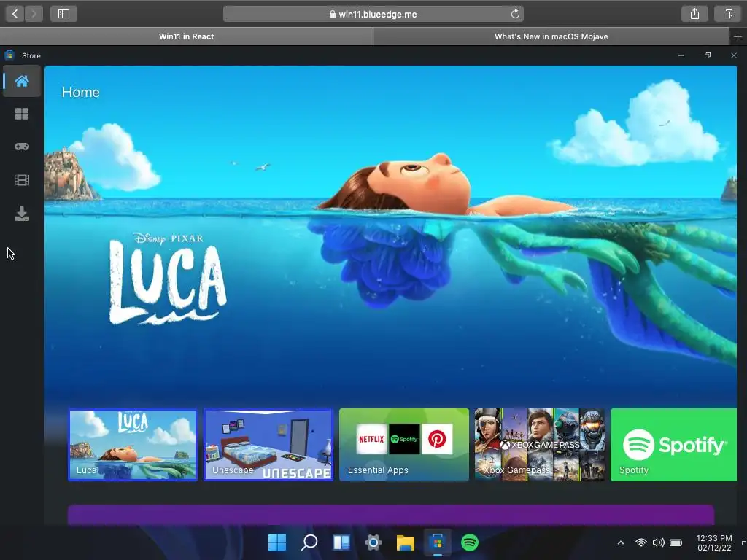Open the Widgets panel from taskbar
The image size is (747, 560).
[x=341, y=542]
